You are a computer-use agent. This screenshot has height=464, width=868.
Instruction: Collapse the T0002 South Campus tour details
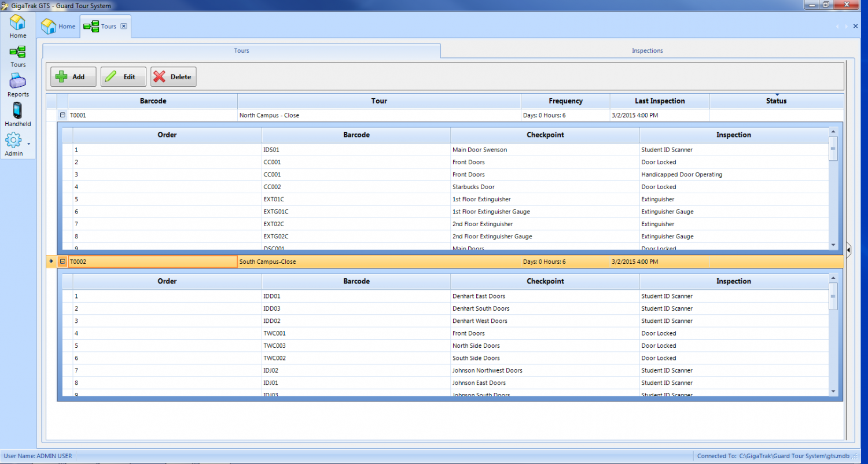coord(62,261)
